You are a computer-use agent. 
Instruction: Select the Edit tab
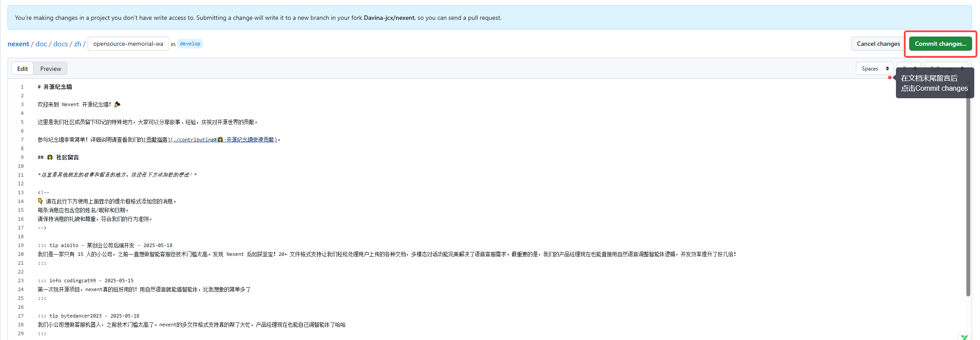[x=22, y=69]
